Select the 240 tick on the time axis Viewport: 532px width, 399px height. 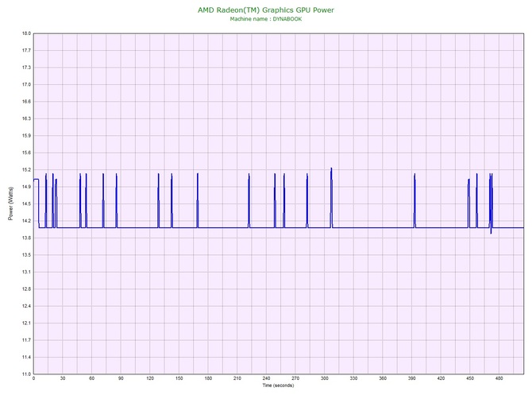click(x=266, y=379)
